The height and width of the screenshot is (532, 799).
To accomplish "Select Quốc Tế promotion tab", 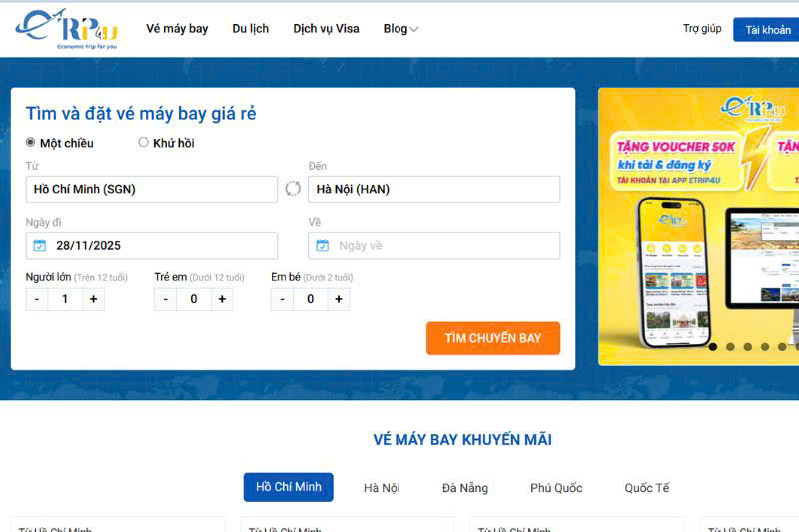I will 647,488.
